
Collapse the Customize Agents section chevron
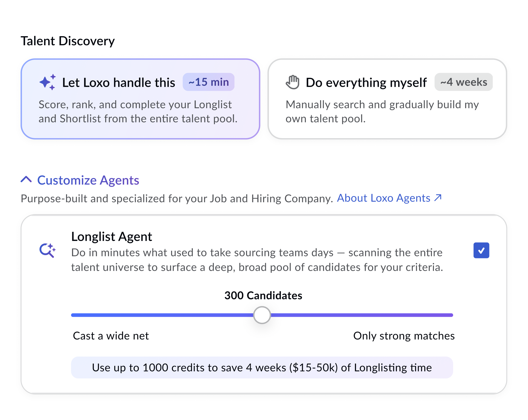[26, 180]
